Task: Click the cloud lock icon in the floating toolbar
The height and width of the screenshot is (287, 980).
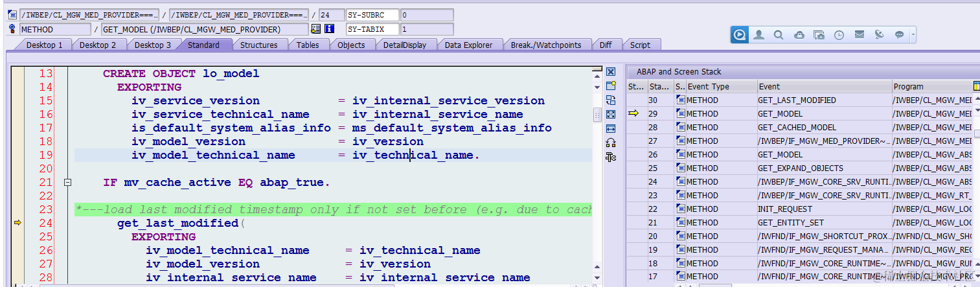Action: (799, 35)
